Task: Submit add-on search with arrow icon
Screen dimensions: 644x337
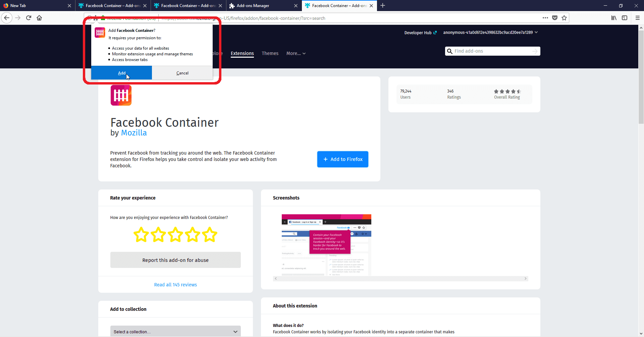Action: pyautogui.click(x=535, y=51)
